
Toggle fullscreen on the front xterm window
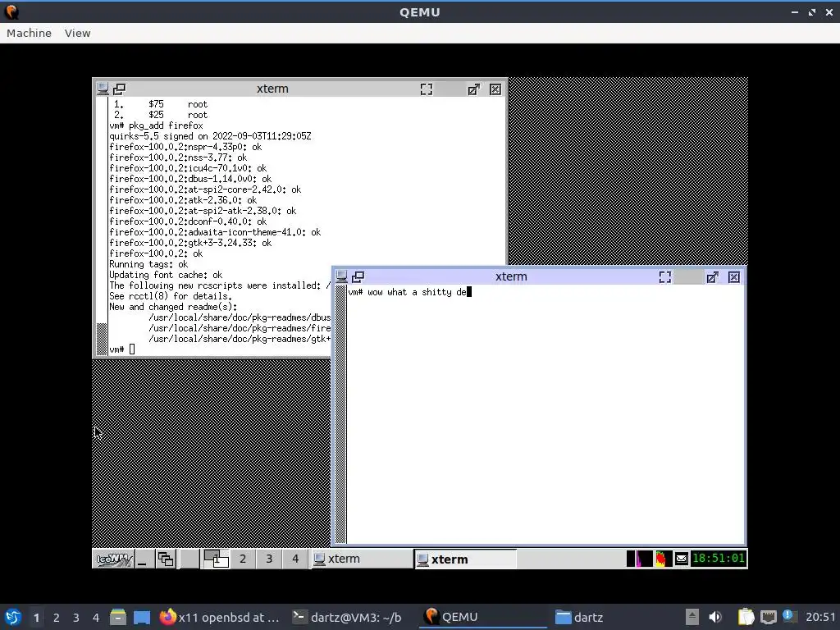click(664, 277)
